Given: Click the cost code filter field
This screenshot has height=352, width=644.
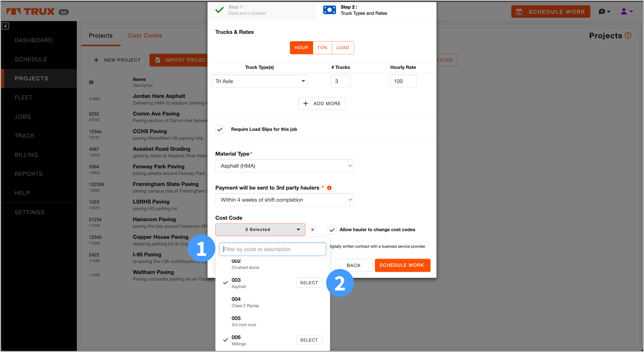Looking at the screenshot, I should click(272, 249).
